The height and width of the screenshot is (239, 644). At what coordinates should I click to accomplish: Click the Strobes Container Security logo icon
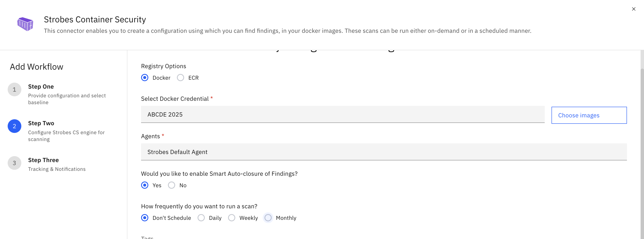(25, 24)
